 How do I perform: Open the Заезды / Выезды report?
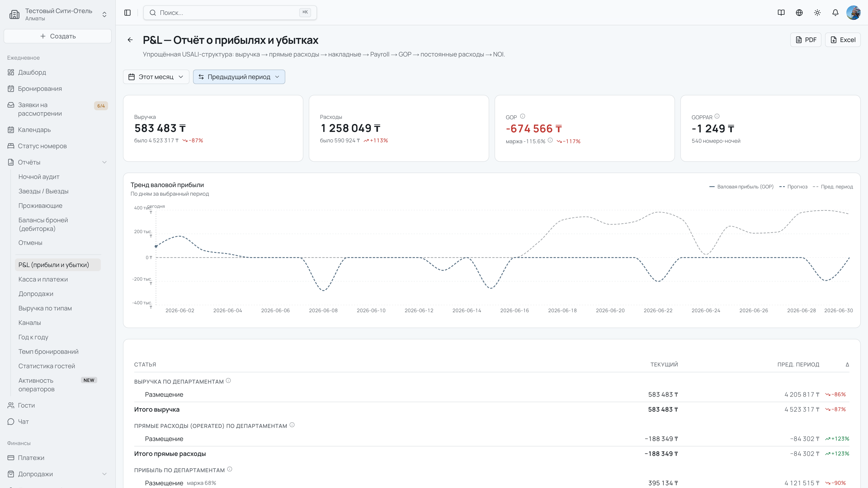point(58,191)
